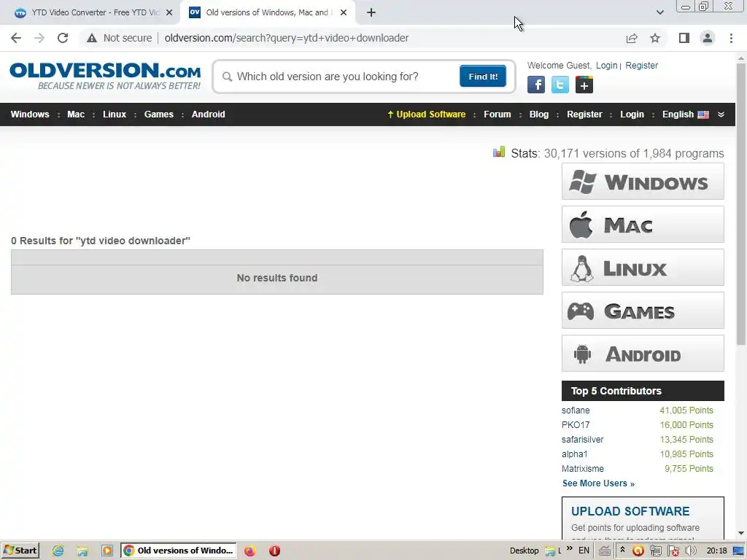Open media player taskbar icon
Screen dimensions: 747x560
pyautogui.click(x=107, y=551)
